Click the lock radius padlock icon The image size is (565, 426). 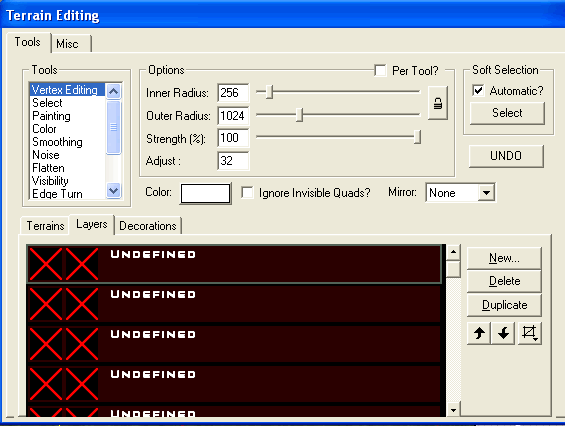click(x=438, y=103)
